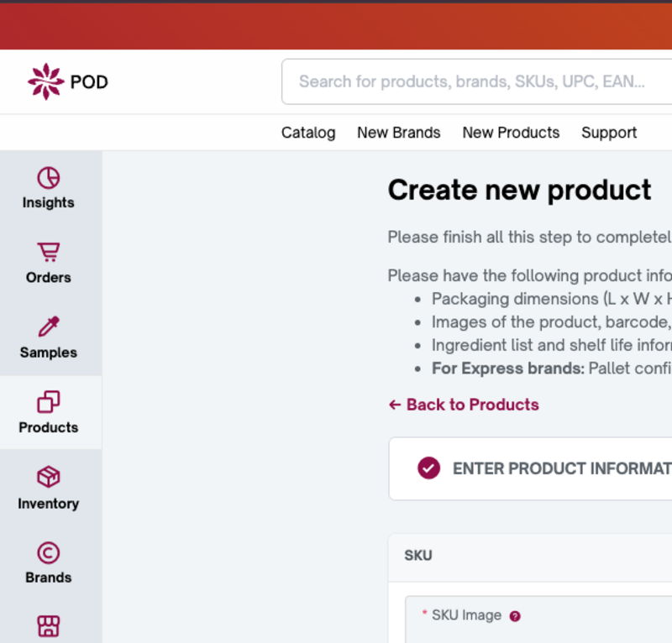
Task: Click the Inventory label in sidebar
Action: click(48, 504)
